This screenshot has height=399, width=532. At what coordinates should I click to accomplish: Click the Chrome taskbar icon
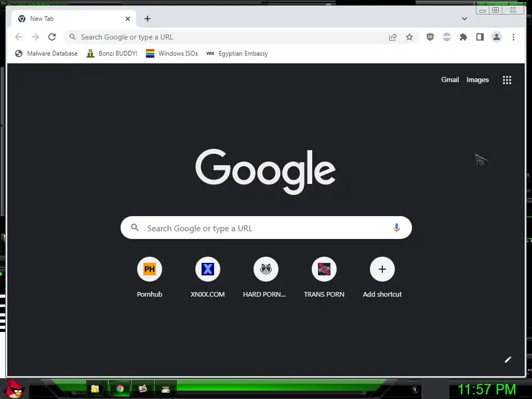coord(120,389)
